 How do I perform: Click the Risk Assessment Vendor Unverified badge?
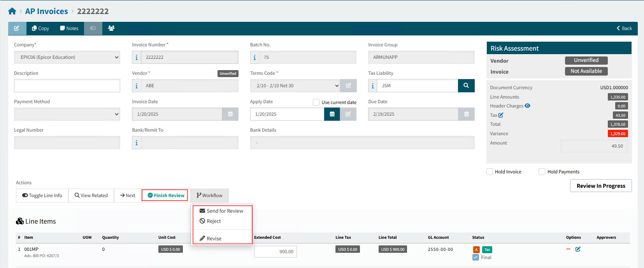click(586, 60)
